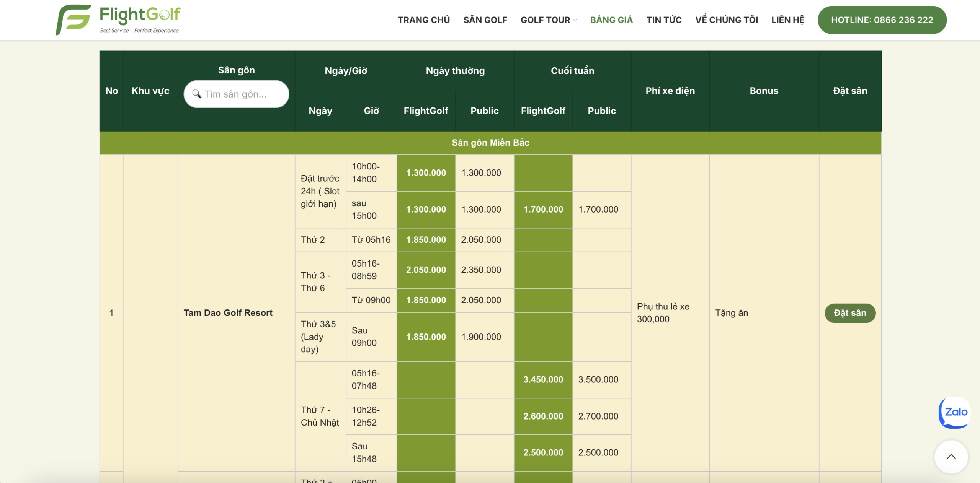Open the LIÊN HỆ page

coord(788,20)
